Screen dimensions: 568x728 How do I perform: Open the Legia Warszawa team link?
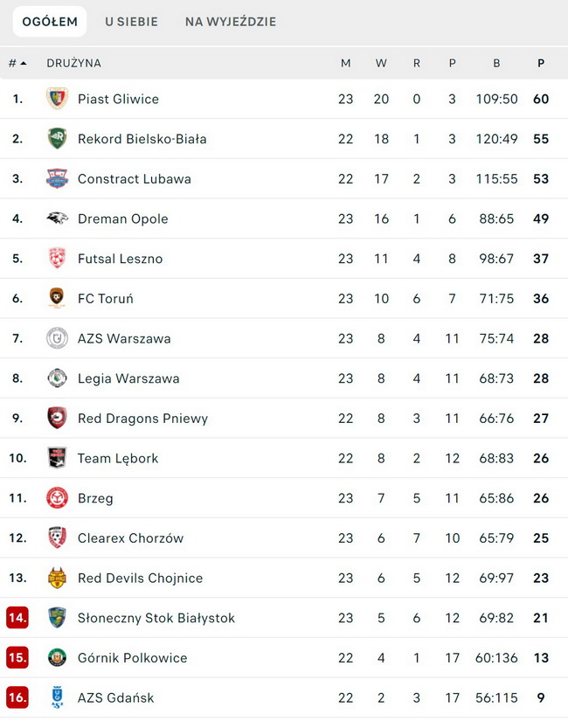128,378
